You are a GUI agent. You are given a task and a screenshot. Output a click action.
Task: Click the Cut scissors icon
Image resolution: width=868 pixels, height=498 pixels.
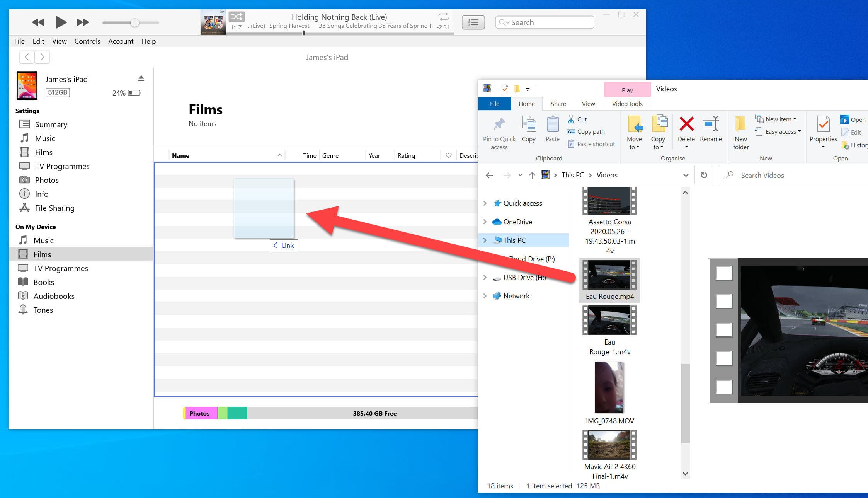[x=571, y=119]
